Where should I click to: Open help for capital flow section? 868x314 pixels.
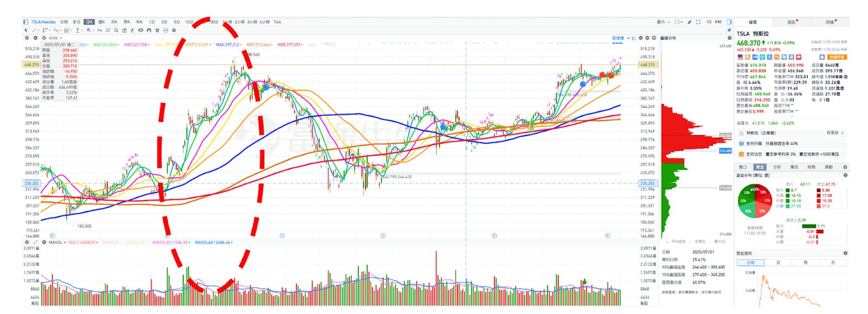click(x=845, y=253)
